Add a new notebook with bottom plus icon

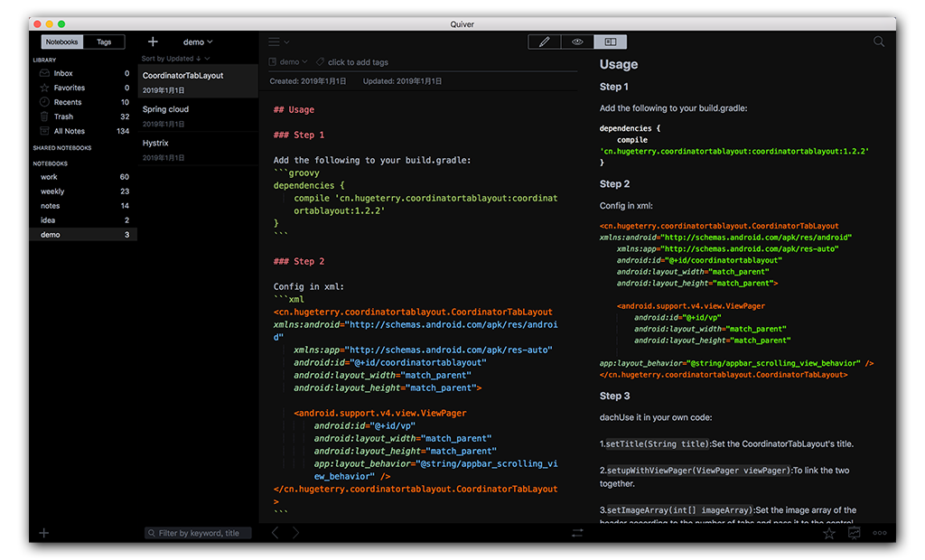(x=43, y=534)
